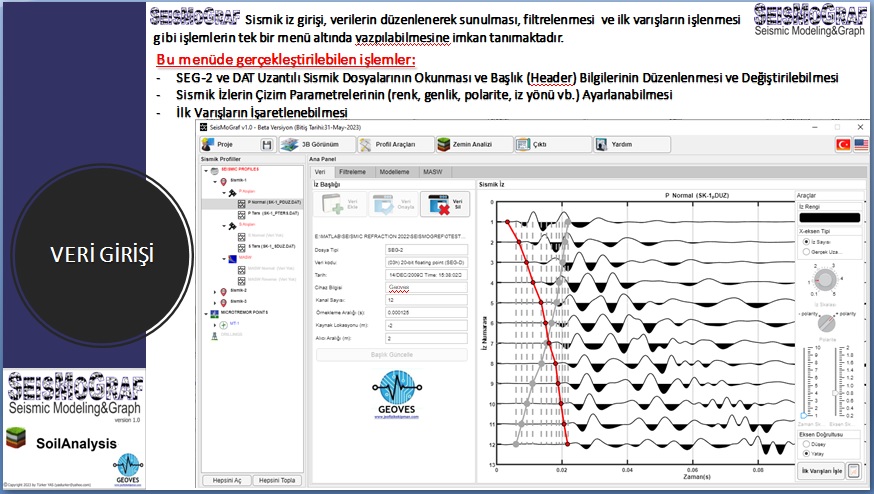Collapse the SEISMIC PROFILES root node
This screenshot has width=874, height=494.
206,170
